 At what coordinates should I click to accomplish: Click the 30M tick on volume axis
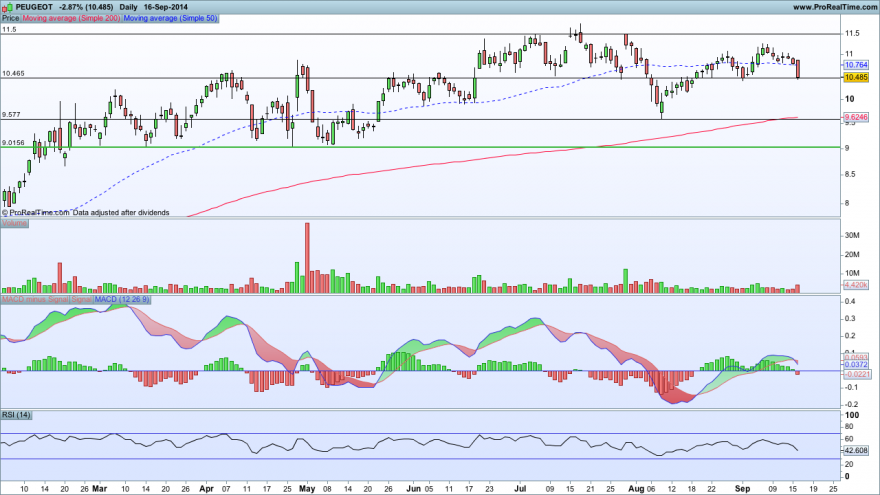[x=852, y=235]
